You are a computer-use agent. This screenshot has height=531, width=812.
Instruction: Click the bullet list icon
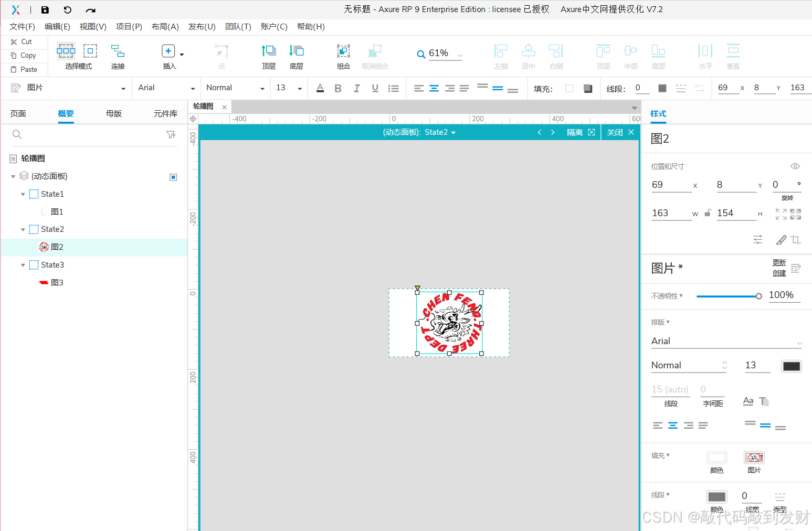point(393,88)
